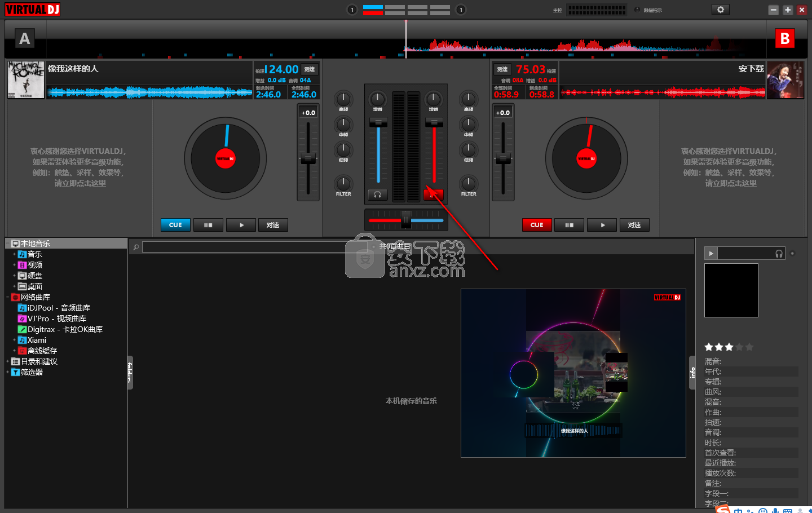
Task: Select the big A deck label
Action: tap(24, 38)
